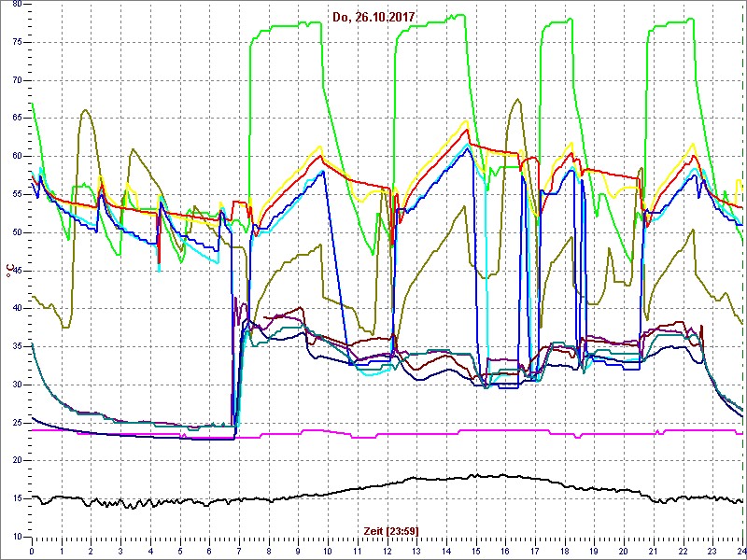Screen dimensions: 747x560
Task: Click hour '13' on the time axis
Action: point(416,551)
